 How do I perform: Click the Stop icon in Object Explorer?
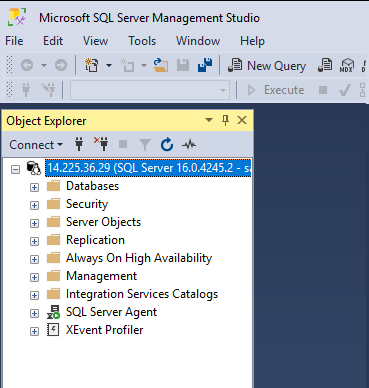123,144
